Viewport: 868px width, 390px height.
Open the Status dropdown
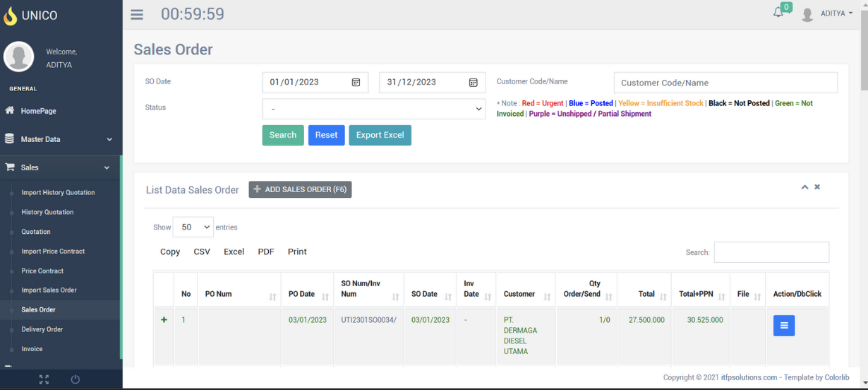tap(373, 109)
